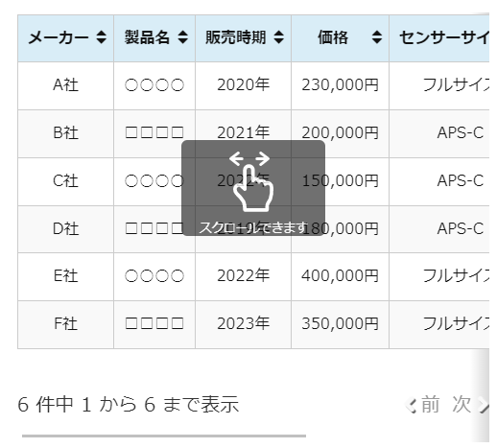Click the 製品名 sort arrows icon
The width and height of the screenshot is (497, 448).
(183, 37)
